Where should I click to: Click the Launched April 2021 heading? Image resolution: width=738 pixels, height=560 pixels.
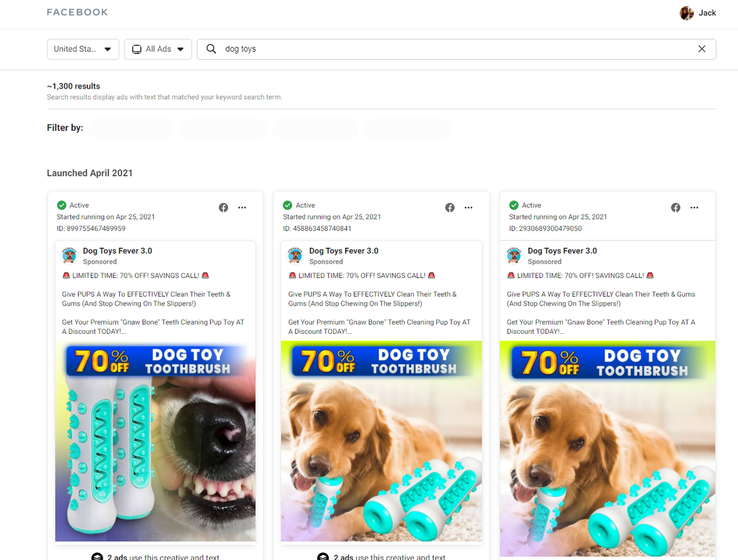pos(90,173)
